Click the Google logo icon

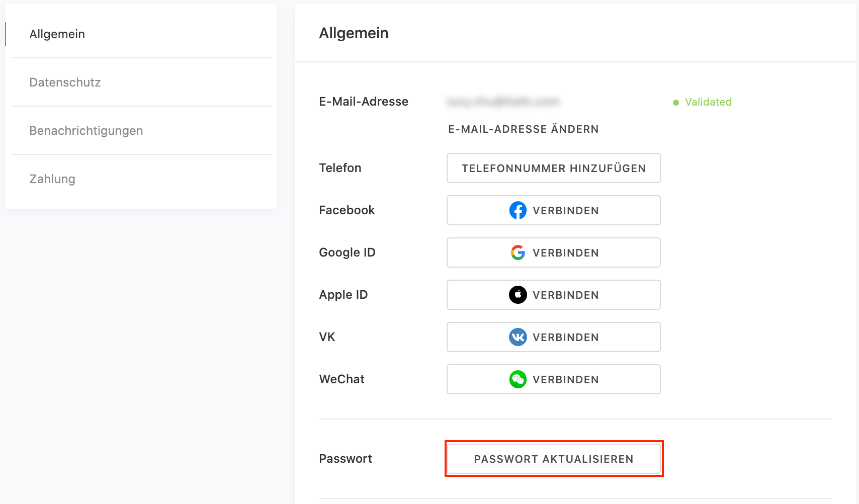518,253
